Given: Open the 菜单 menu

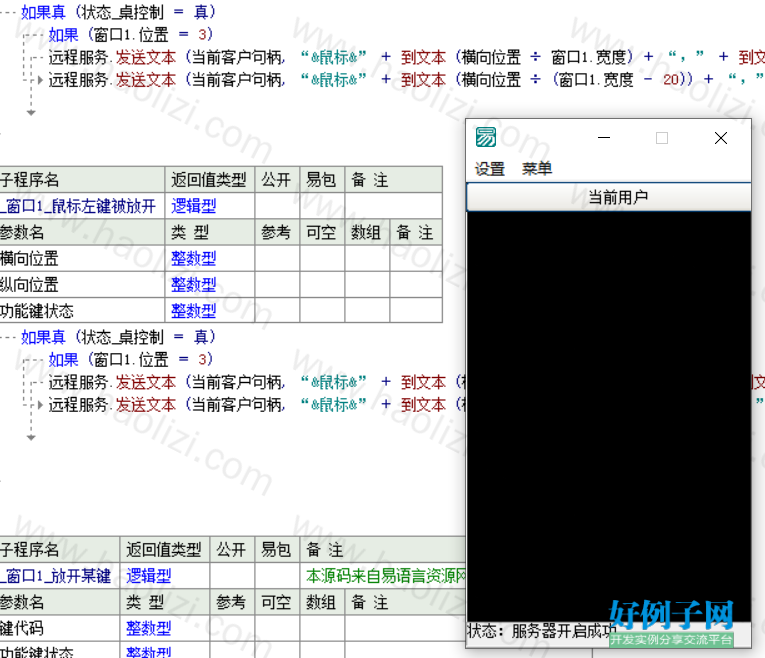Looking at the screenshot, I should point(537,169).
